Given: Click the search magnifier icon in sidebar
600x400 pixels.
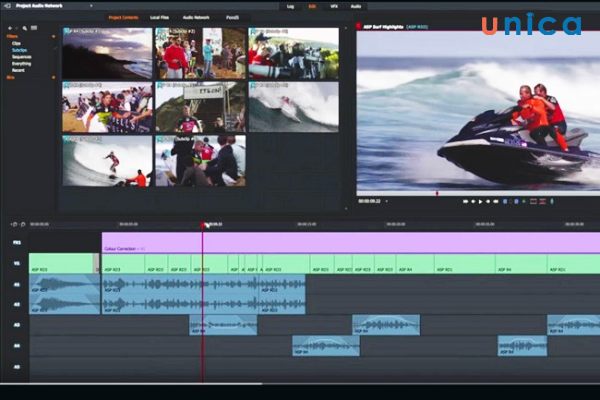Looking at the screenshot, I should [x=25, y=28].
